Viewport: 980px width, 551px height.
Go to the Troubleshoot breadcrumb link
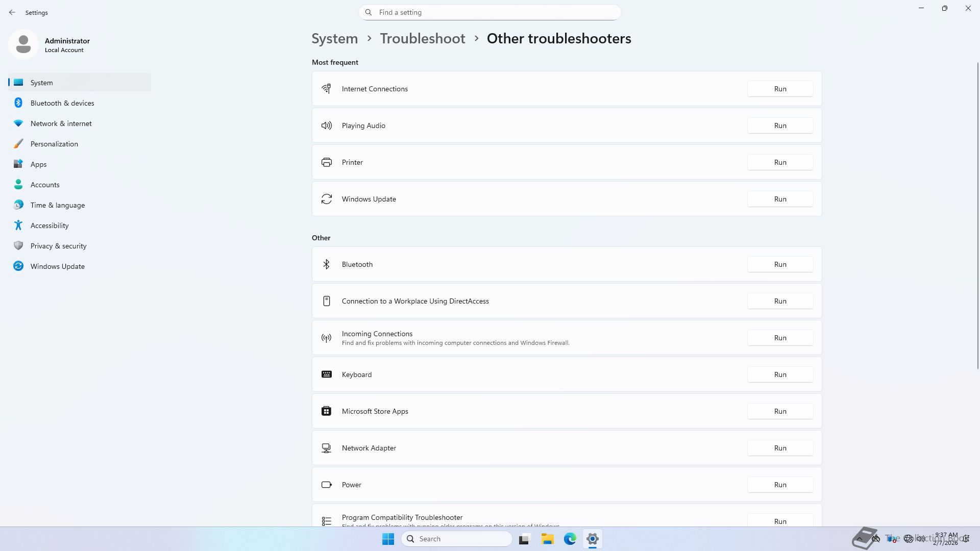tap(422, 39)
